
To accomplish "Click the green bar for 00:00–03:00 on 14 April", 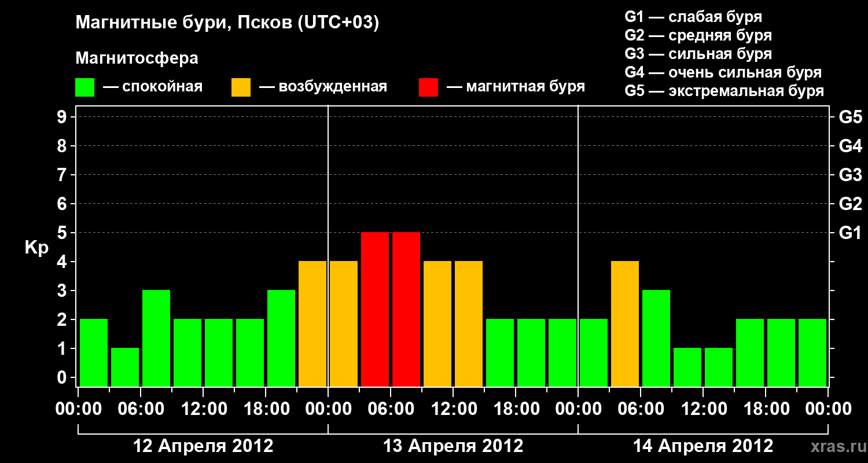I will click(x=594, y=352).
